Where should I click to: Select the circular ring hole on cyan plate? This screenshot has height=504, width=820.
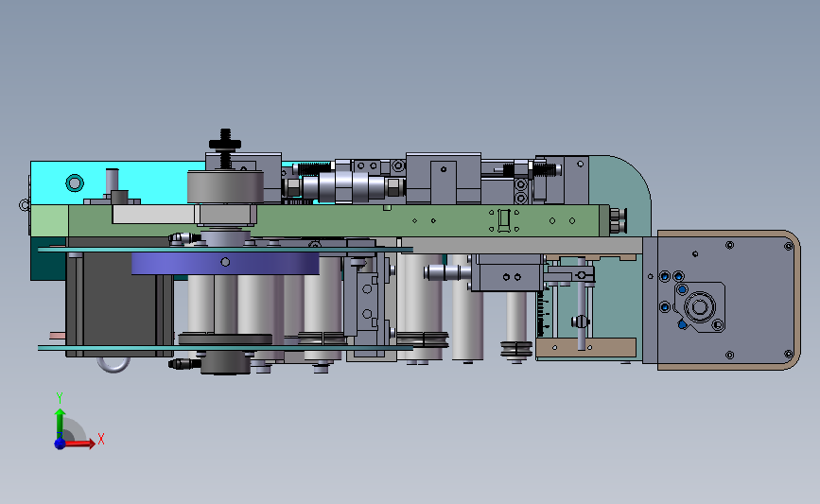(75, 183)
